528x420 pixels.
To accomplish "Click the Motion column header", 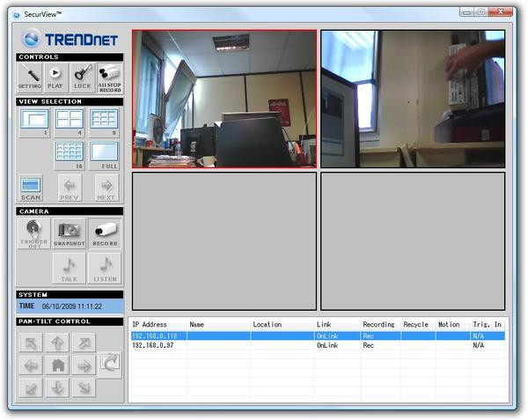I will [x=453, y=324].
